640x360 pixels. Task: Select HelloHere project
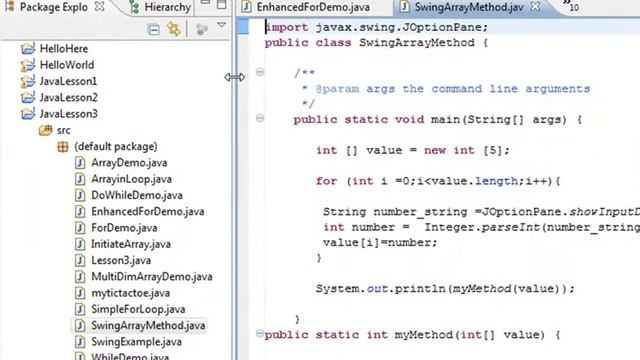click(64, 49)
